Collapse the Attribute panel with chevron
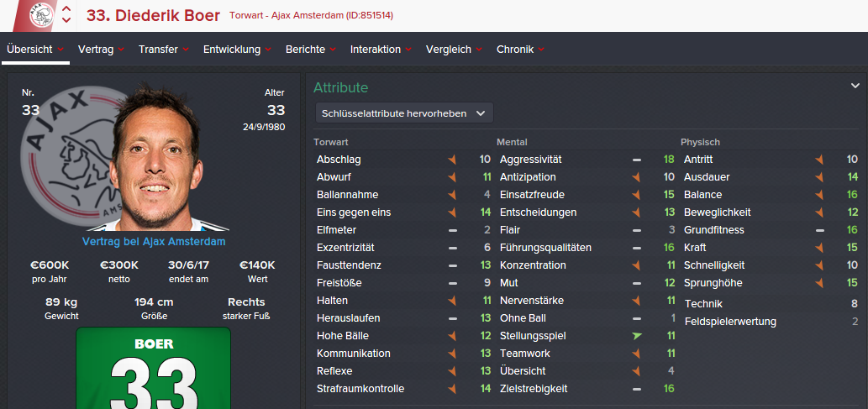Viewport: 868px width, 409px height. click(x=855, y=86)
